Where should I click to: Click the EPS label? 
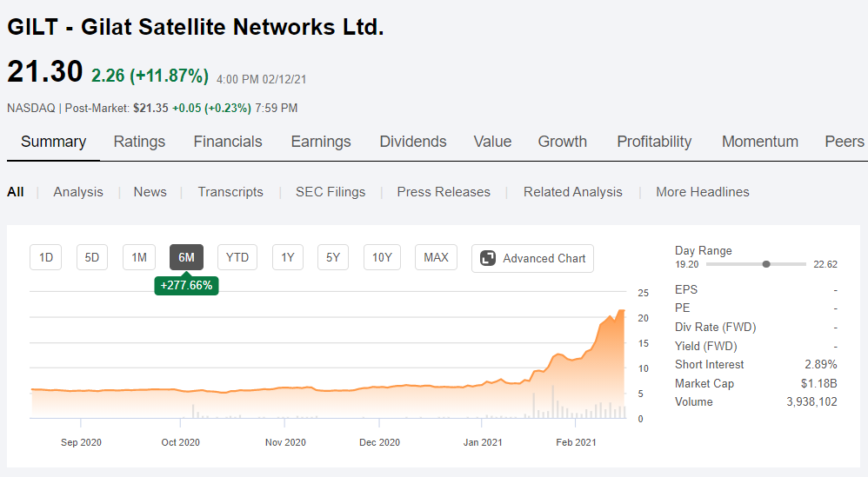(686, 289)
